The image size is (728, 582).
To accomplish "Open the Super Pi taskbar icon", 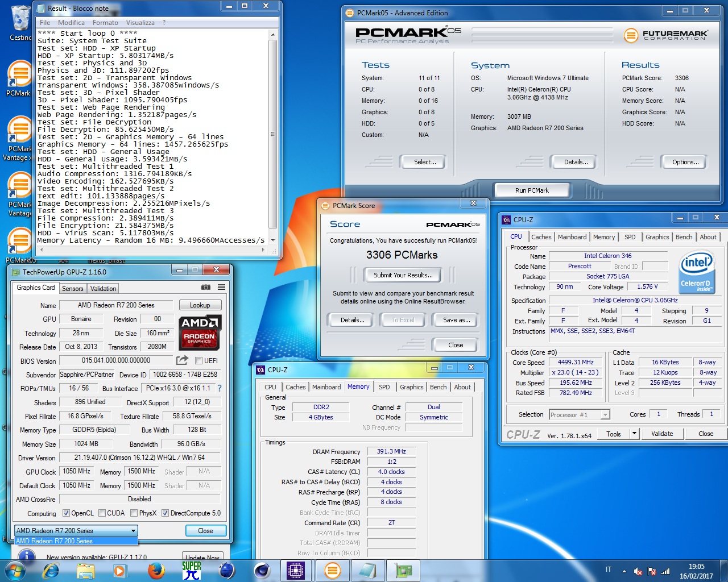I will [x=191, y=570].
